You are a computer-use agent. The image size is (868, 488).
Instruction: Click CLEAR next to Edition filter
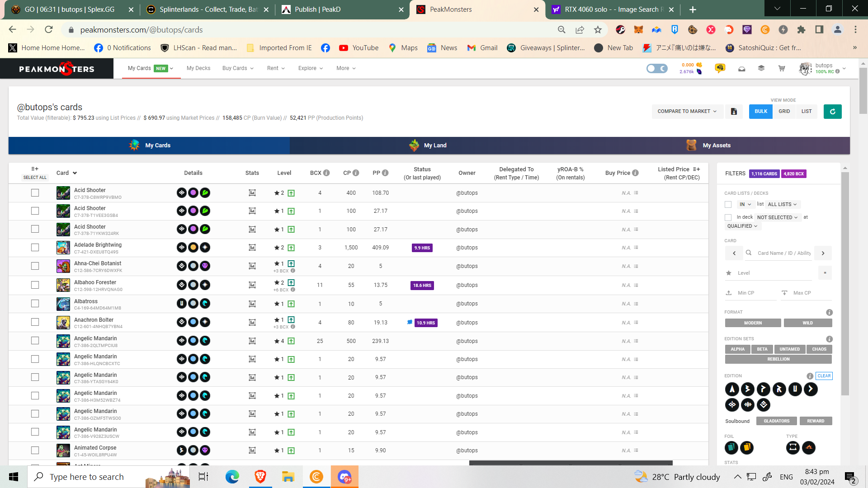coord(824,376)
